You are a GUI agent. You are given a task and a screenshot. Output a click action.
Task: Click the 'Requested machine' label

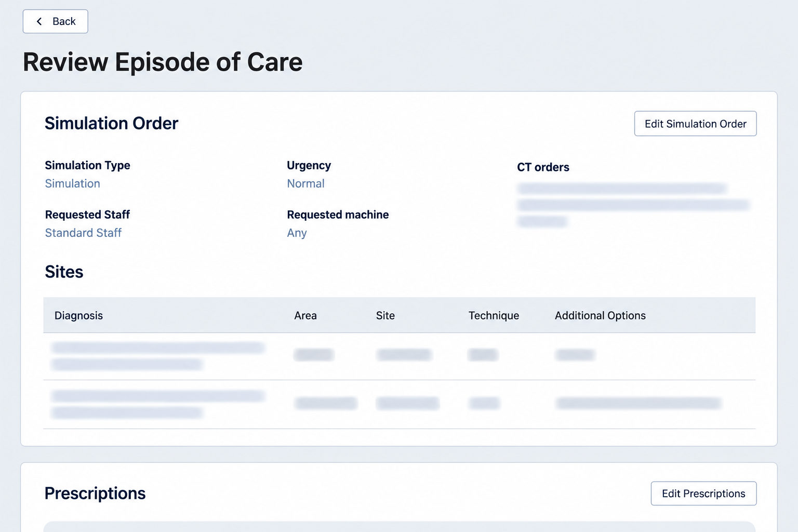click(338, 215)
